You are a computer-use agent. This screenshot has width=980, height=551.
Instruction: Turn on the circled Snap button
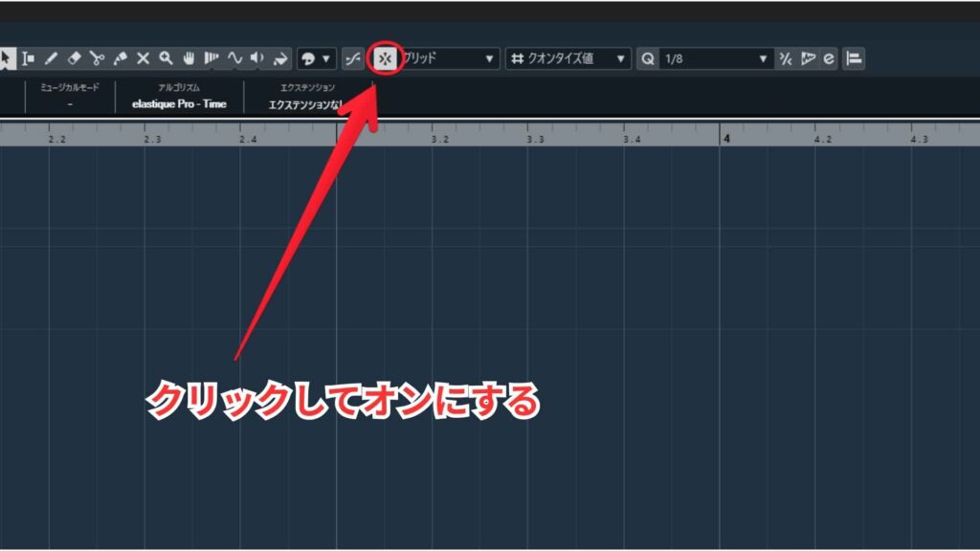pos(384,58)
